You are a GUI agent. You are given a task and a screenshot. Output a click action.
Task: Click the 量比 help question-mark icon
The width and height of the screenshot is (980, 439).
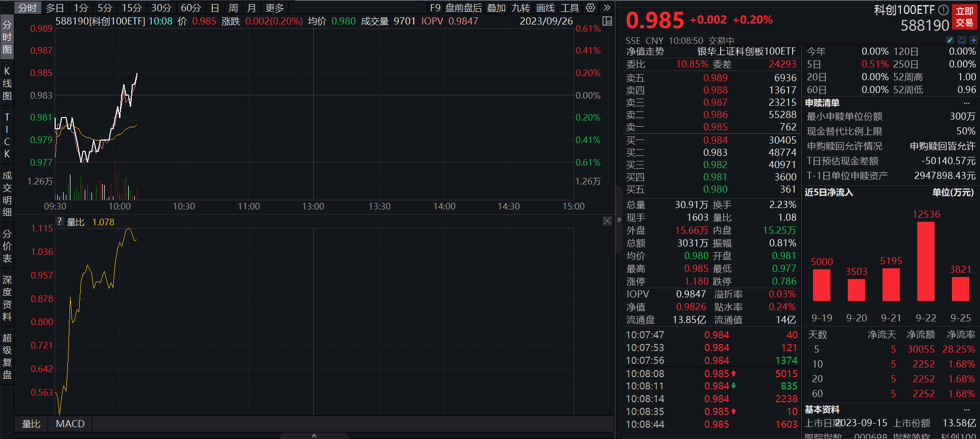click(x=60, y=222)
